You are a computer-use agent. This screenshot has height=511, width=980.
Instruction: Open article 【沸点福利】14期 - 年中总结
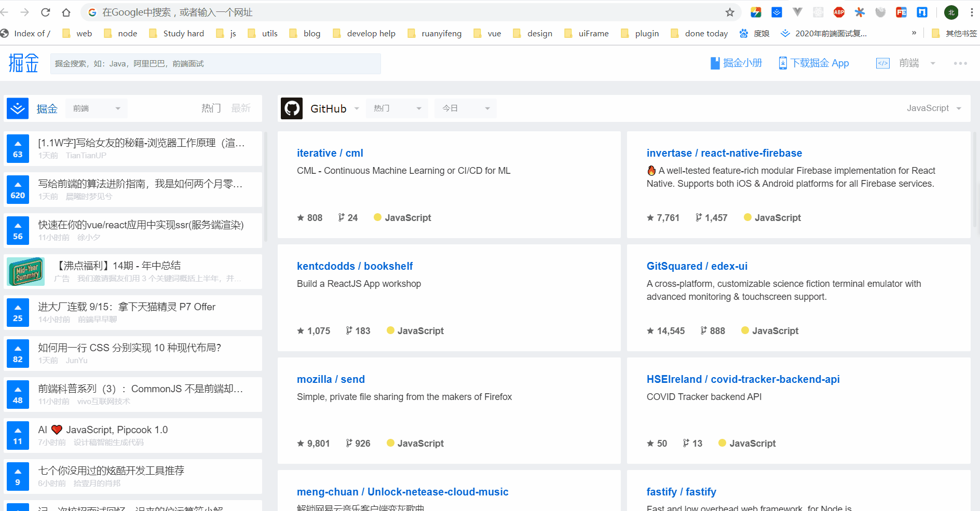117,266
